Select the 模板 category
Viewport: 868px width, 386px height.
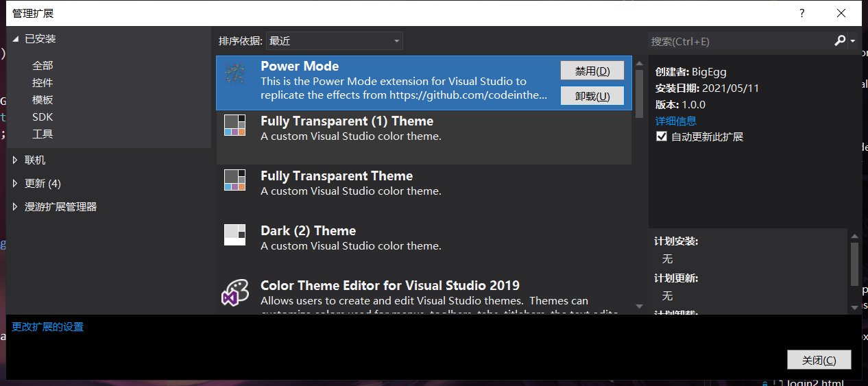[x=43, y=100]
